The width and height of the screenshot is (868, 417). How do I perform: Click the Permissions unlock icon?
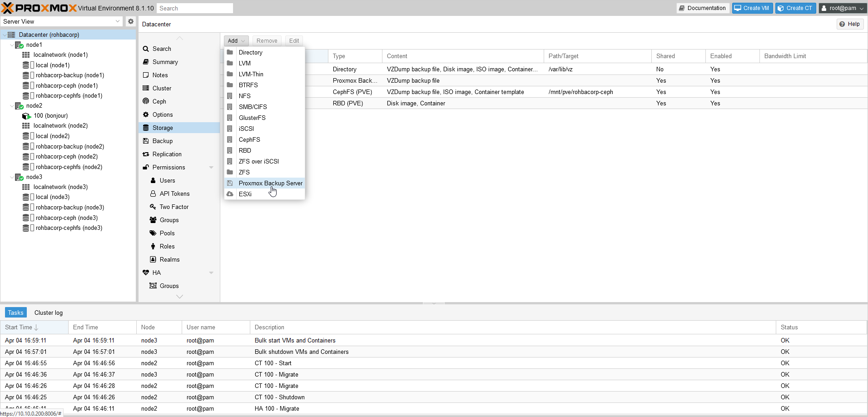146,167
